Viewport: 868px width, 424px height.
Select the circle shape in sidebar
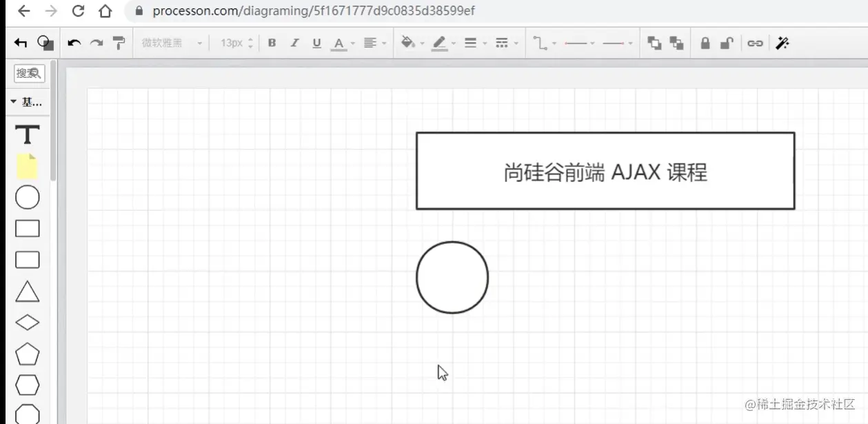tap(28, 198)
